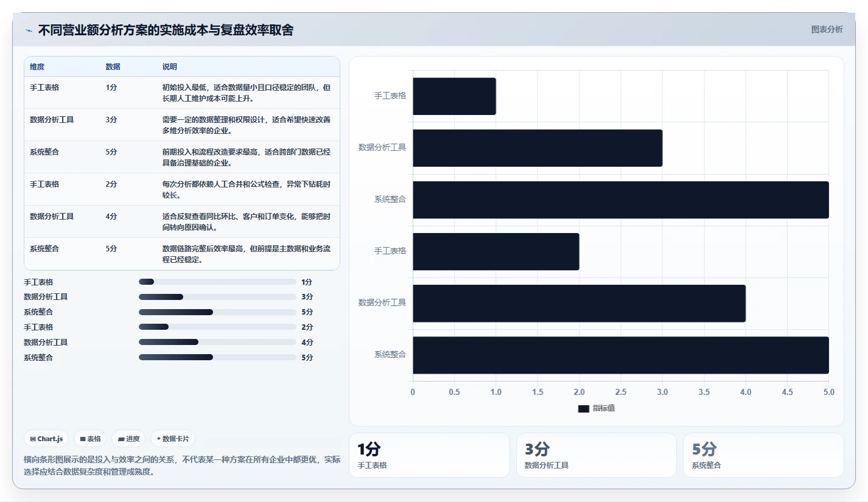Open the 1分 手工表格 summary card
The width and height of the screenshot is (868, 502).
pos(429,455)
